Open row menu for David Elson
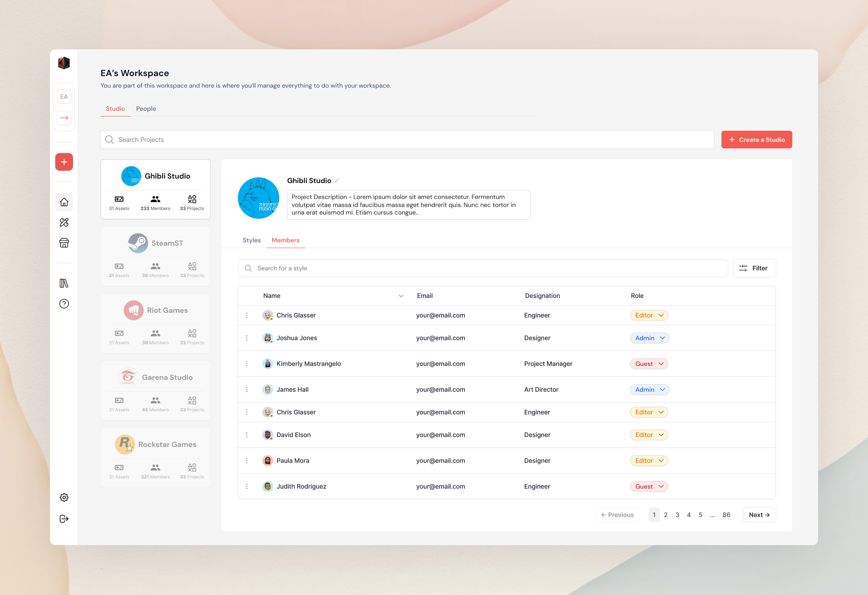The height and width of the screenshot is (595, 868). coord(247,435)
